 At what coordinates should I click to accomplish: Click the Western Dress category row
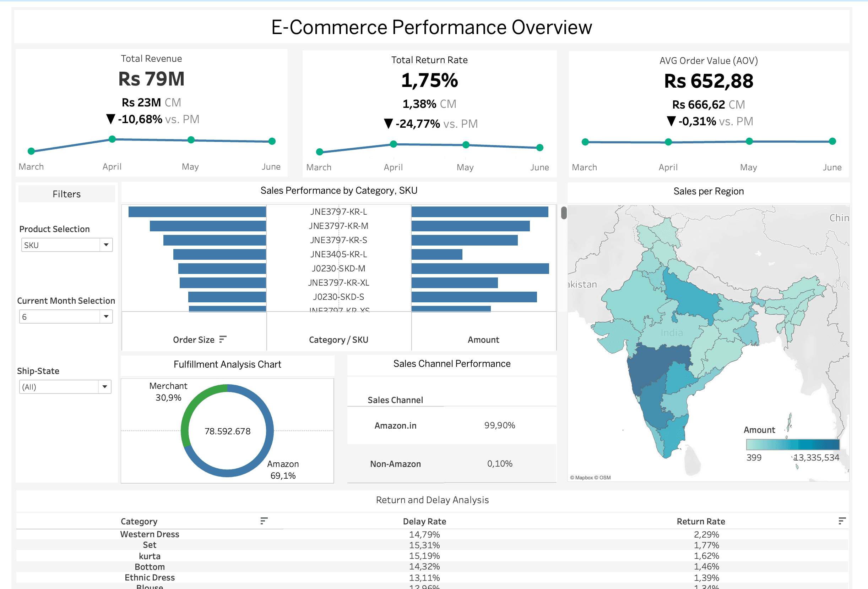[150, 534]
